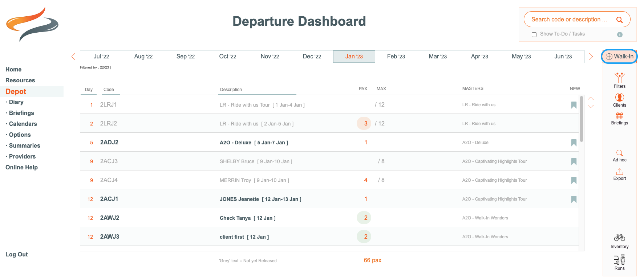
Task: Open Diary under Depot
Action: tap(16, 102)
